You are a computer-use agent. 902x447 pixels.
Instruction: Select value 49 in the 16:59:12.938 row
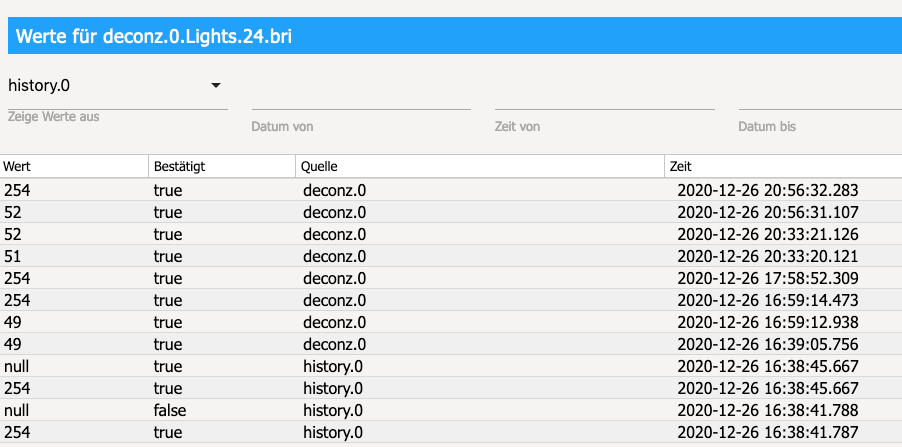pos(13,322)
